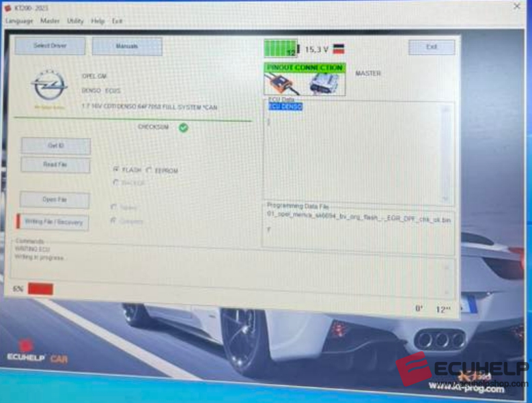Select the Complete radio option

point(113,221)
